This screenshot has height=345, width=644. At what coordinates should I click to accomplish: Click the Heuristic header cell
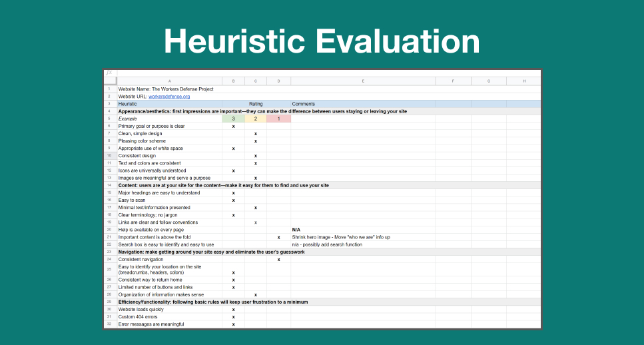coord(170,104)
